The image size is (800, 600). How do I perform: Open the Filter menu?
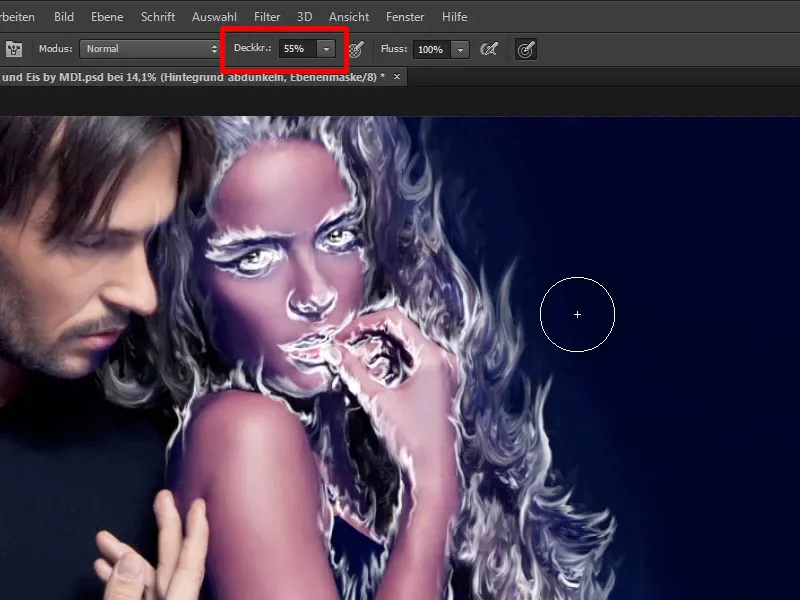267,17
